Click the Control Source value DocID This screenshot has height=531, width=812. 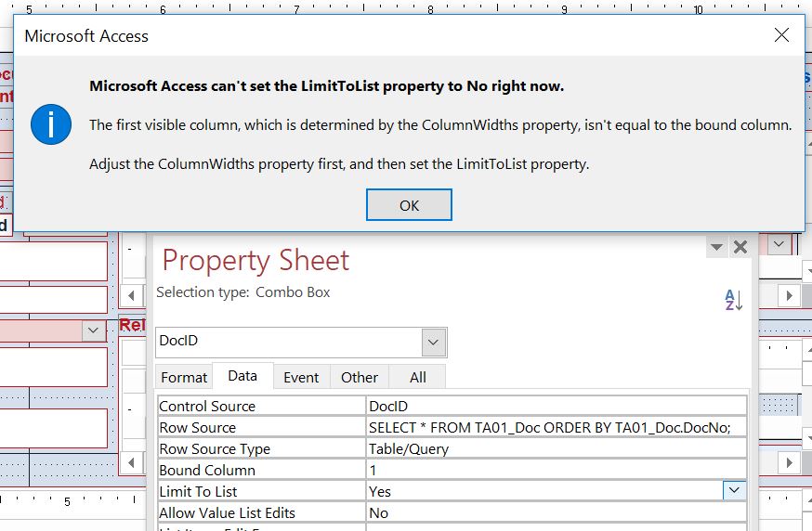click(x=557, y=407)
